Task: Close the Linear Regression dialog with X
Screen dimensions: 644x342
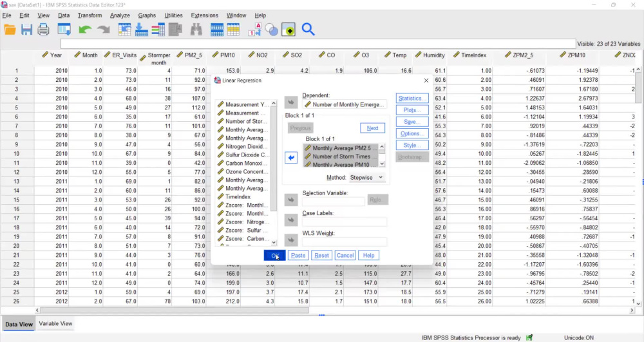Action: coord(426,81)
